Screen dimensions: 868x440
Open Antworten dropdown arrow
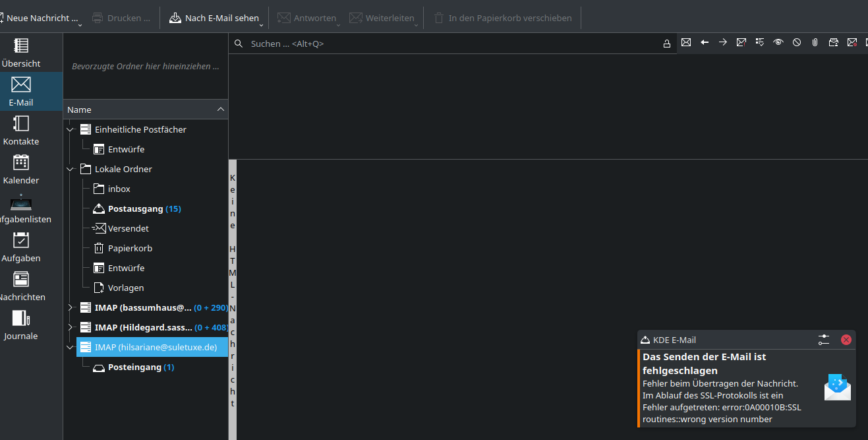point(338,24)
